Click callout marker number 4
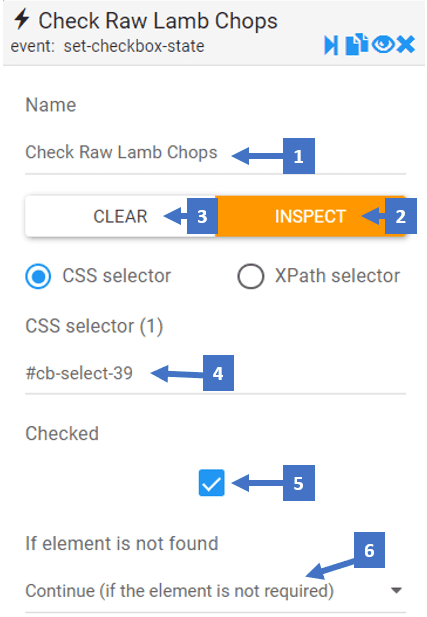Viewport: 427px width, 617px height. pyautogui.click(x=218, y=373)
